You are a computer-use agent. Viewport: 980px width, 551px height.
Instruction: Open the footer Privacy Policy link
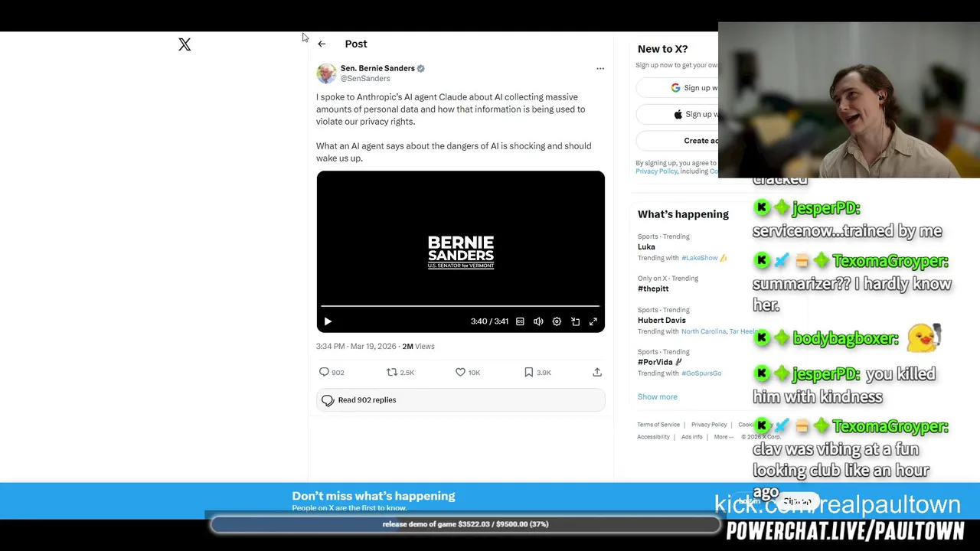(709, 425)
